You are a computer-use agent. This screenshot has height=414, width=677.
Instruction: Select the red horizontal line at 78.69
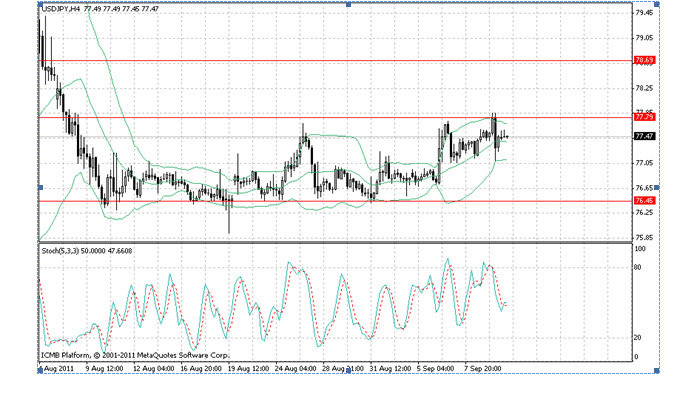[x=336, y=61]
